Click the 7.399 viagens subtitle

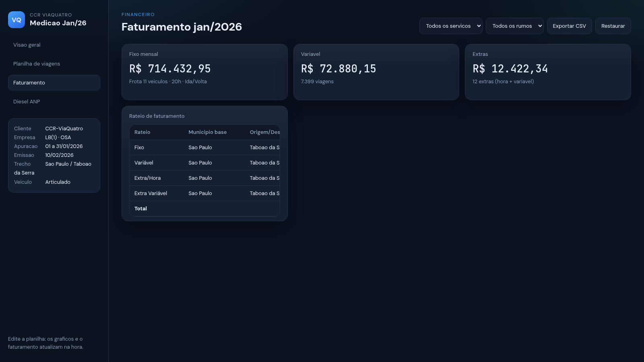317,82
